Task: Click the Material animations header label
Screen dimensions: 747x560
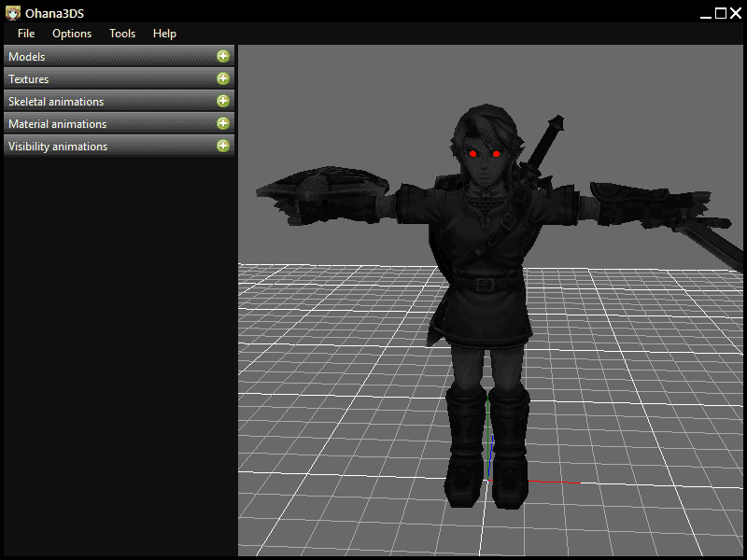Action: (x=58, y=124)
